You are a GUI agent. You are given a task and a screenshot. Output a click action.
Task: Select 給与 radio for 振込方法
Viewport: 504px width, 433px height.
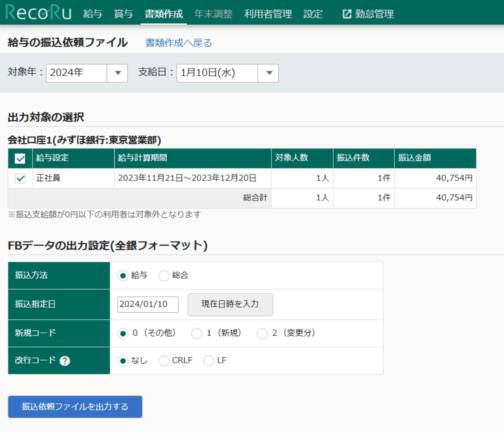coord(123,276)
